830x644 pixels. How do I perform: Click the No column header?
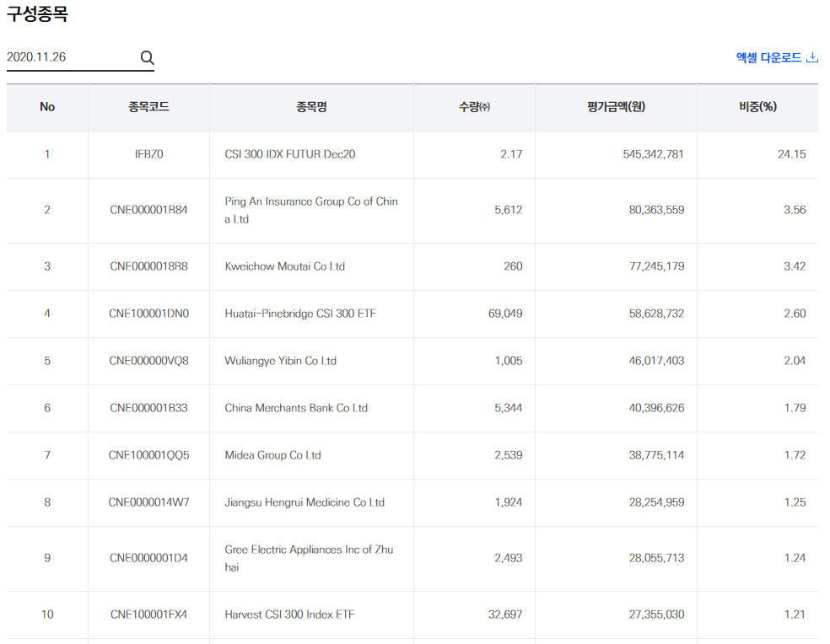47,107
